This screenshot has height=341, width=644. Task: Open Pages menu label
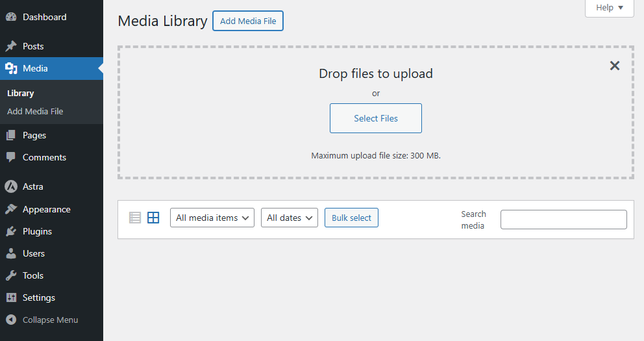34,135
